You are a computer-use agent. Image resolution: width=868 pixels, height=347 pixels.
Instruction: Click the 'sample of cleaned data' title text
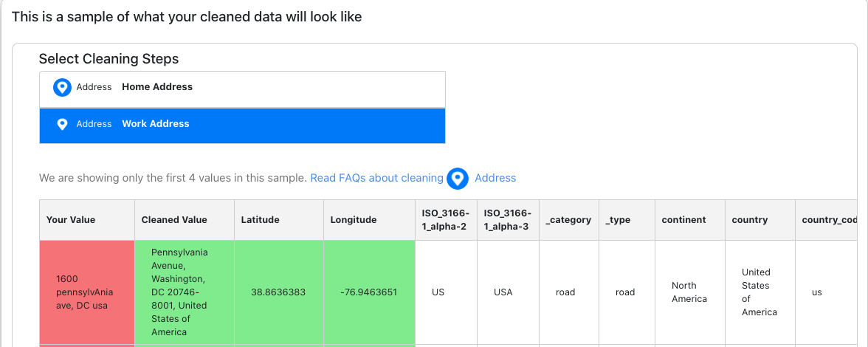tap(187, 16)
